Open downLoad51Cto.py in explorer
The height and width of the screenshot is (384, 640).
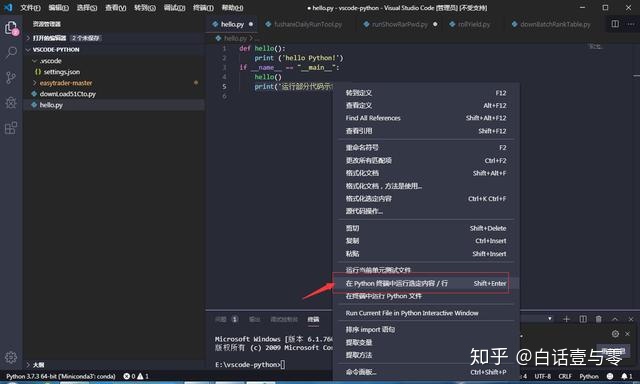click(x=67, y=94)
